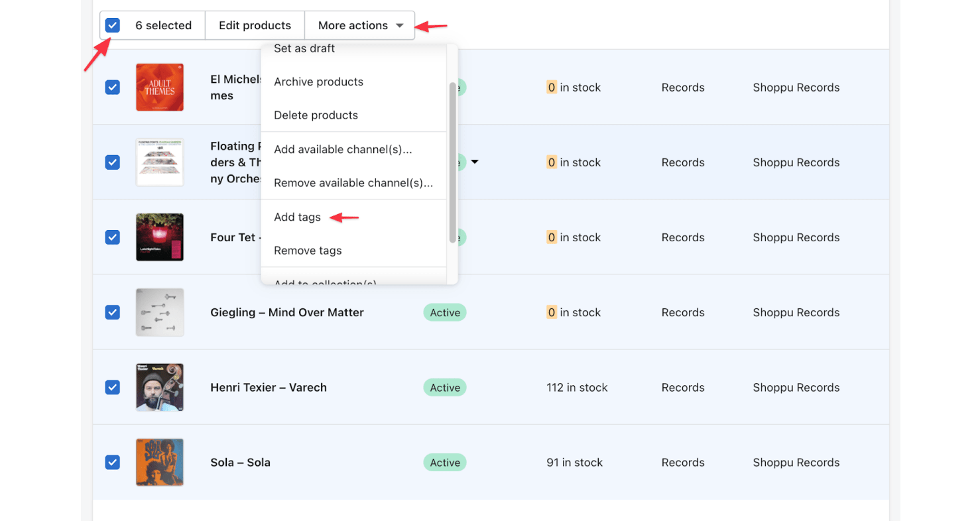Click the Active status badge on Sola row
Screen dimensions: 980x521
tap(444, 462)
